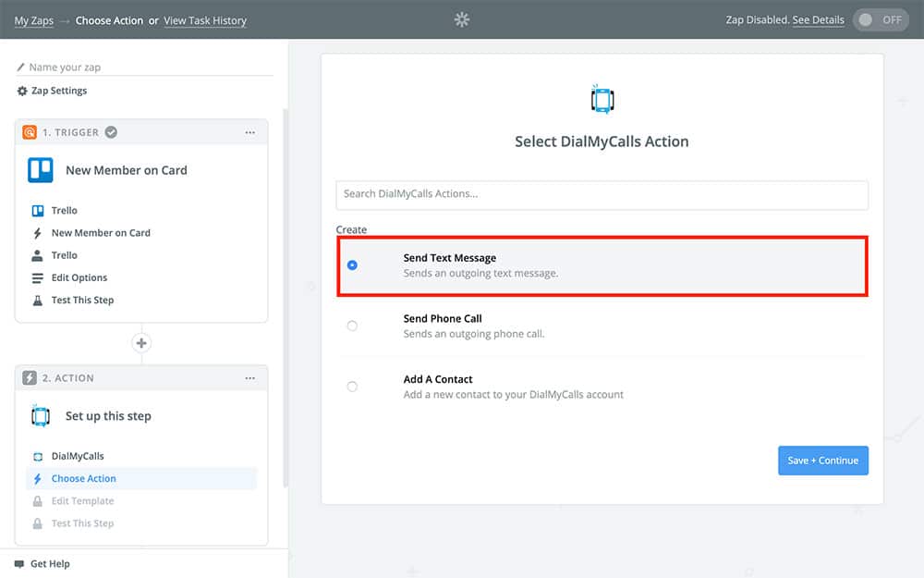The height and width of the screenshot is (578, 924).
Task: Select the Send Phone Call radio option
Action: click(x=352, y=326)
